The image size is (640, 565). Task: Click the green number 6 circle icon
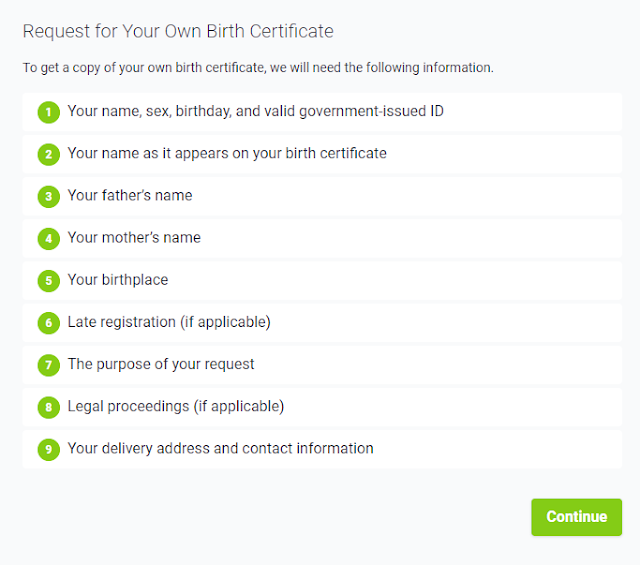click(x=48, y=323)
